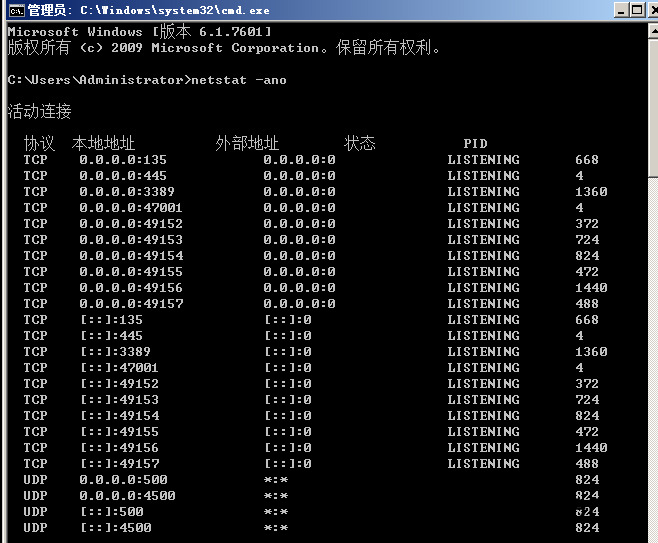The image size is (658, 543).
Task: Click the PID column header
Action: coord(475,144)
